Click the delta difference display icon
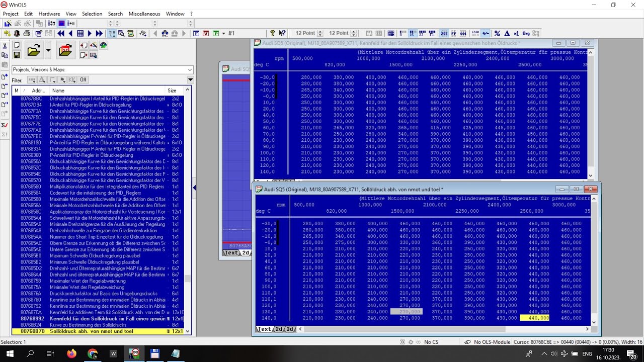This screenshot has width=644, height=362. (x=507, y=33)
